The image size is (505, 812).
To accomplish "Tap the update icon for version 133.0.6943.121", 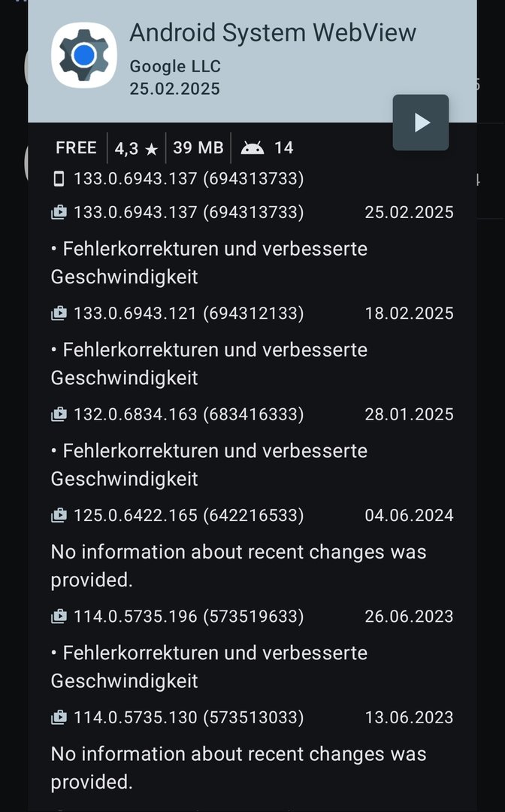I will click(59, 314).
